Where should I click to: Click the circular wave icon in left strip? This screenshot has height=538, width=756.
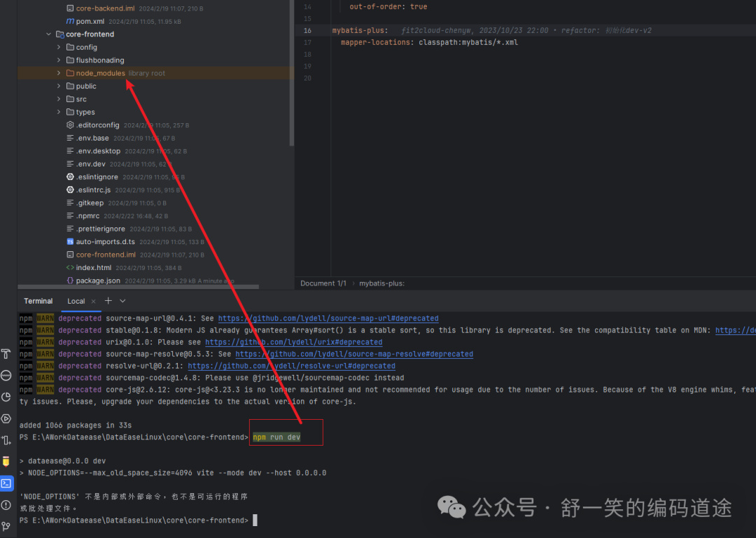6,376
